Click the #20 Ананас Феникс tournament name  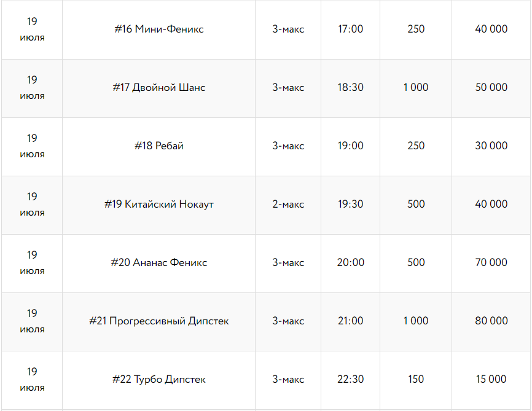coord(159,262)
